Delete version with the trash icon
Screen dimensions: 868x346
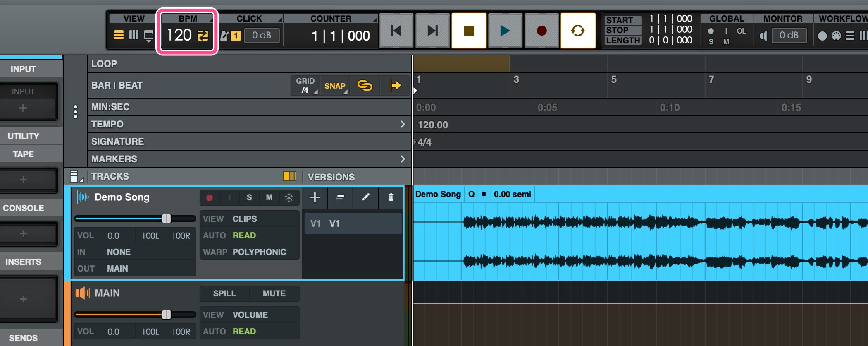click(x=391, y=197)
